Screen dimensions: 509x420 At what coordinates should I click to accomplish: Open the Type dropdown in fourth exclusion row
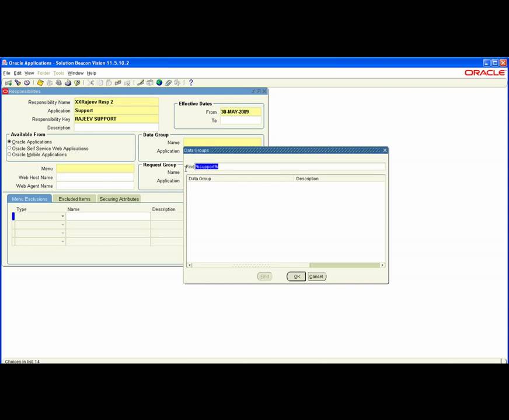62,242
